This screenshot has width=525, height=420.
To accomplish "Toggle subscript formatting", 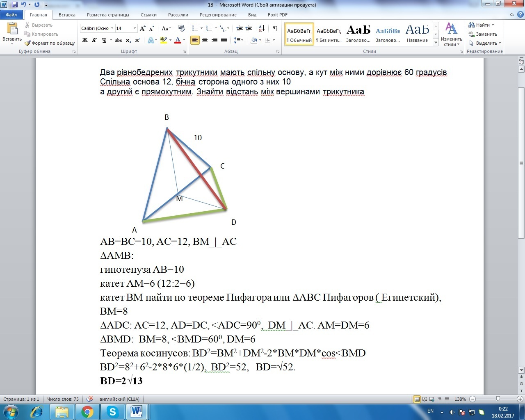I will 128,40.
